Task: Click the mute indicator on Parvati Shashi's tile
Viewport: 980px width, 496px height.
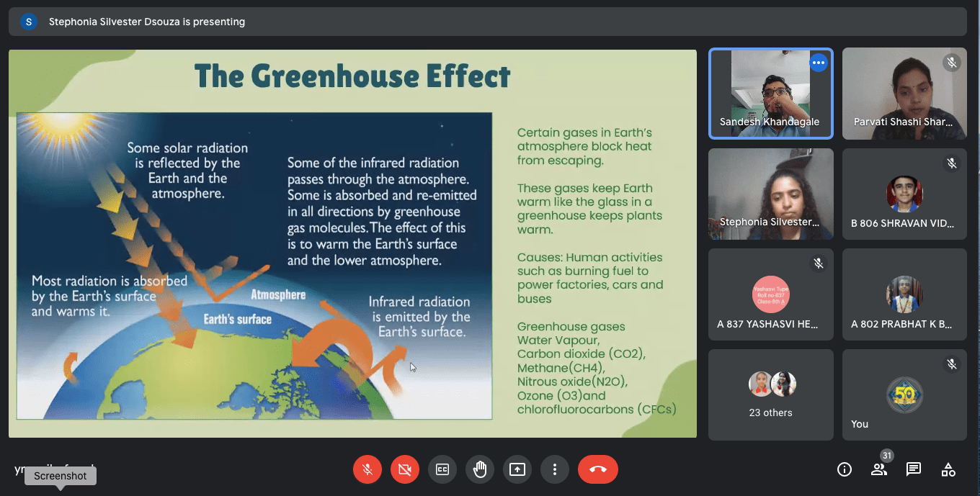Action: pos(952,63)
